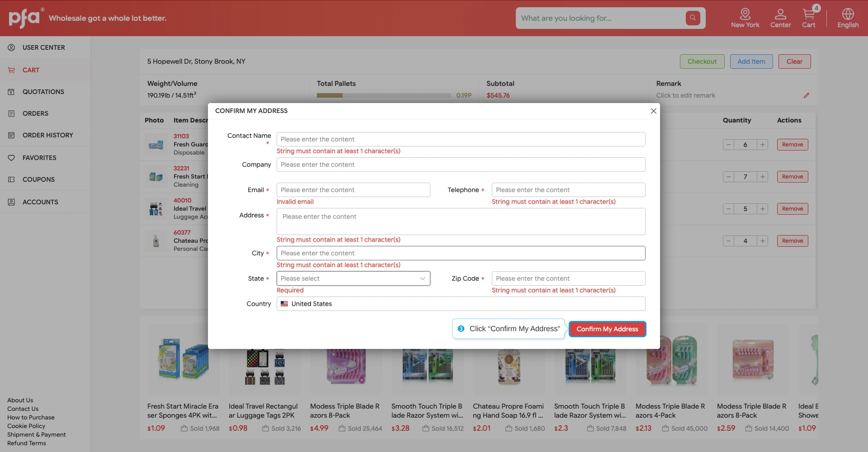Viewport: 868px width, 452px height.
Task: Remove the item with quantity 7
Action: (x=793, y=177)
